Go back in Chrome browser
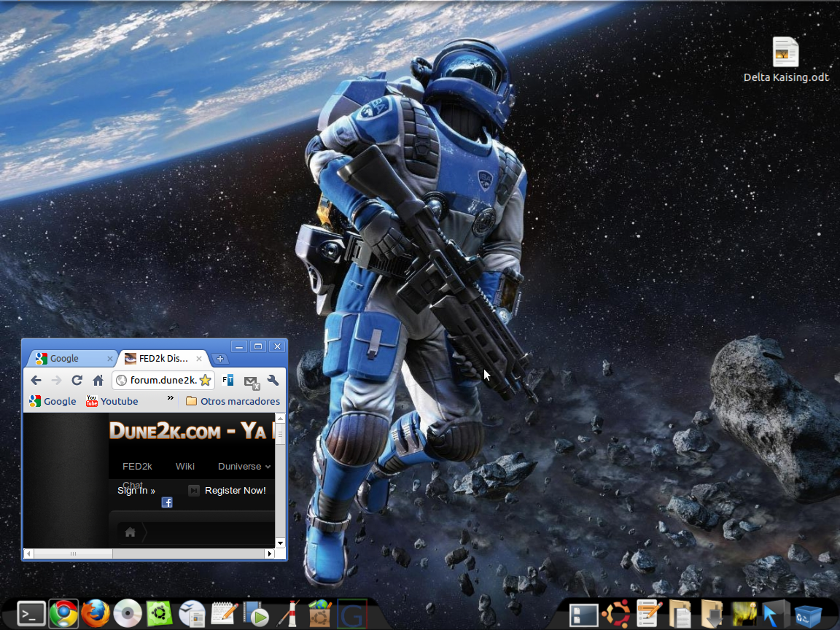 coord(36,381)
